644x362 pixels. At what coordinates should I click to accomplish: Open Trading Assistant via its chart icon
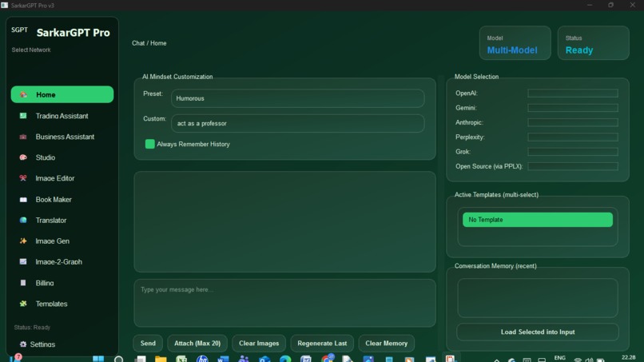(x=23, y=116)
